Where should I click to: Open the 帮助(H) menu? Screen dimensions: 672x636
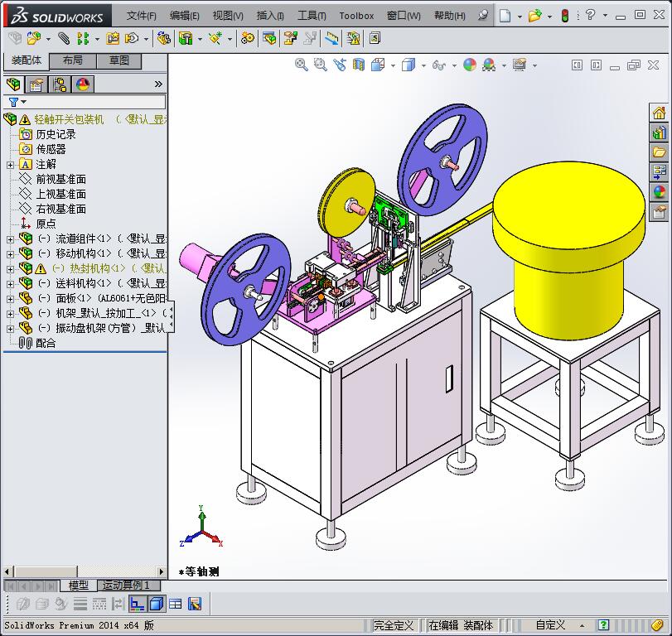(450, 16)
